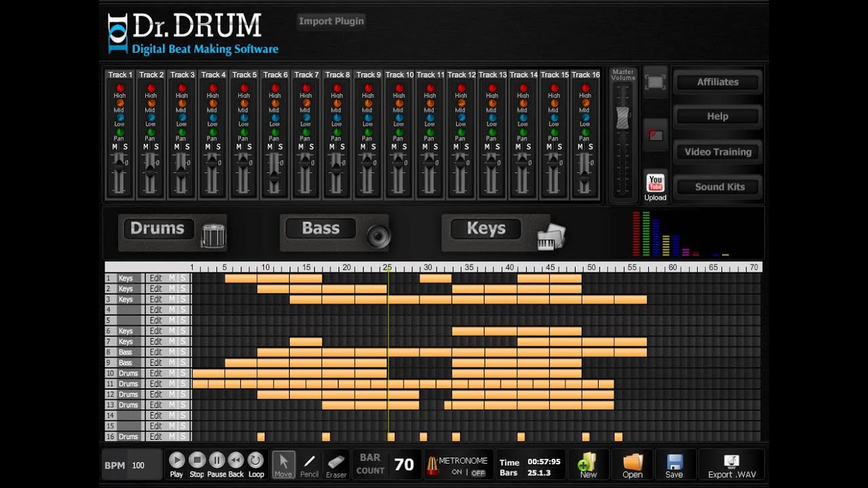Select the first note block in row 10 Drums
This screenshot has width=868, height=488.
click(208, 373)
